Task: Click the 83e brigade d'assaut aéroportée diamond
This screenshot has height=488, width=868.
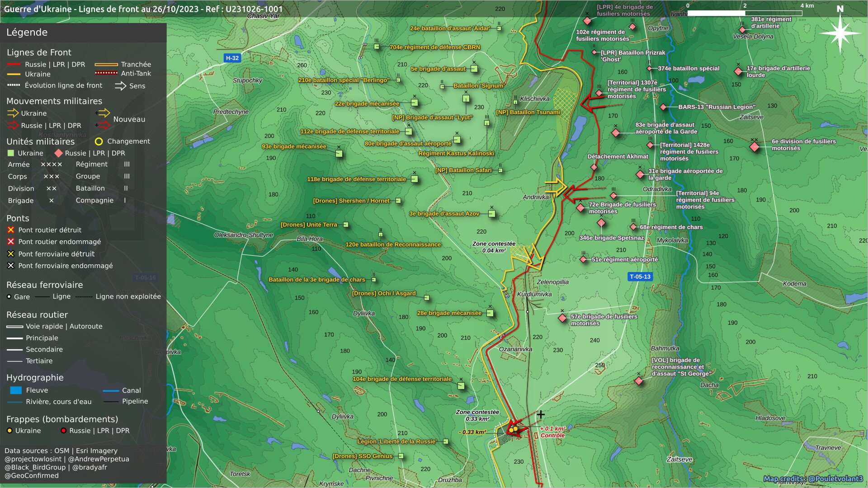Action: (x=616, y=133)
